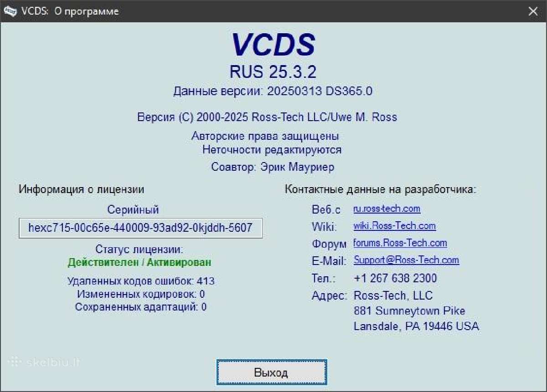
Task: Click the Неточности редактируются text
Action: [x=272, y=149]
